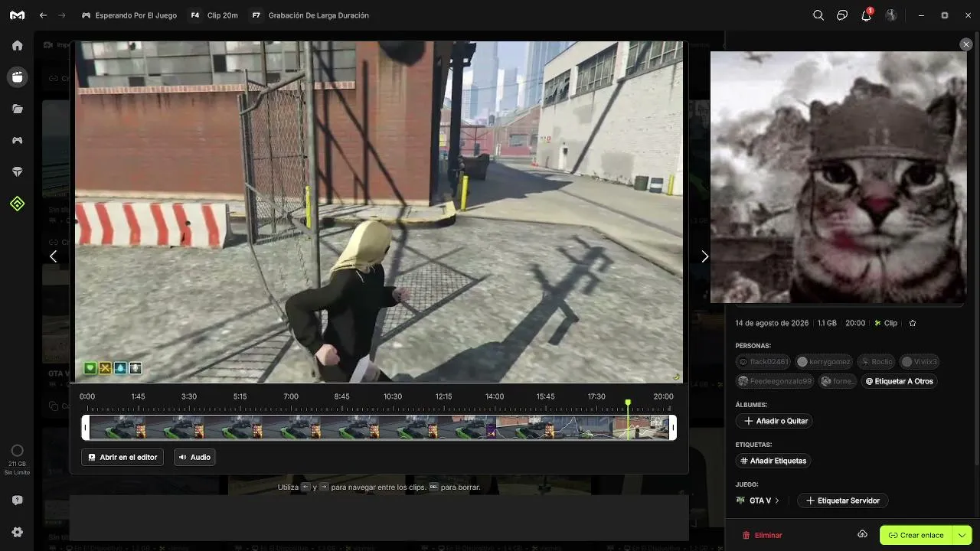
Task: Click the Esperando Por El Juego status
Action: point(129,15)
